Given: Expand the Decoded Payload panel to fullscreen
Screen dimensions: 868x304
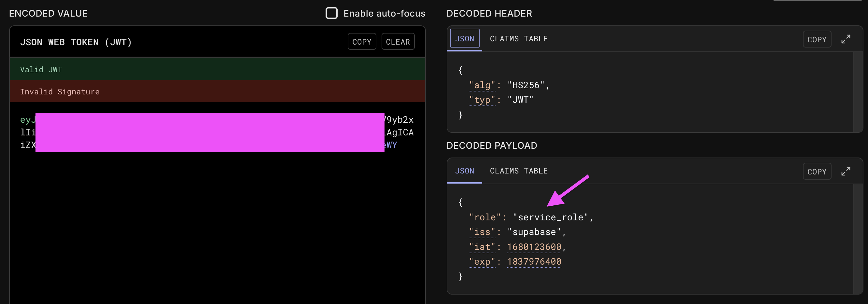Looking at the screenshot, I should coord(846,171).
